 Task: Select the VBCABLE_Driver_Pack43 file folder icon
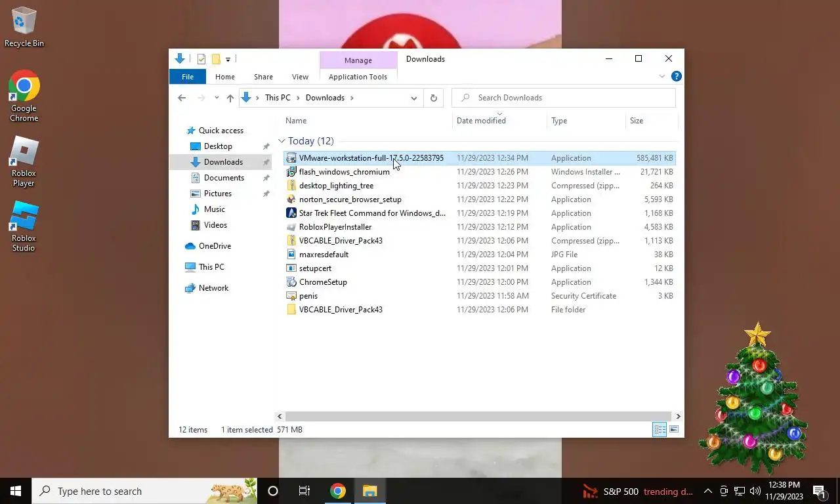tap(291, 310)
